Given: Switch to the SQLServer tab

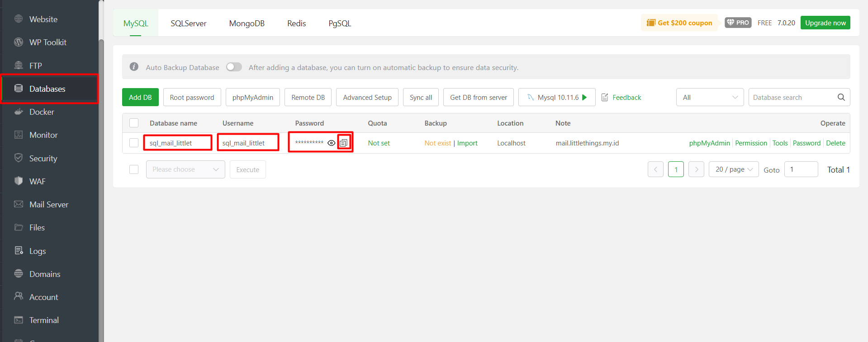Looking at the screenshot, I should click(x=189, y=23).
